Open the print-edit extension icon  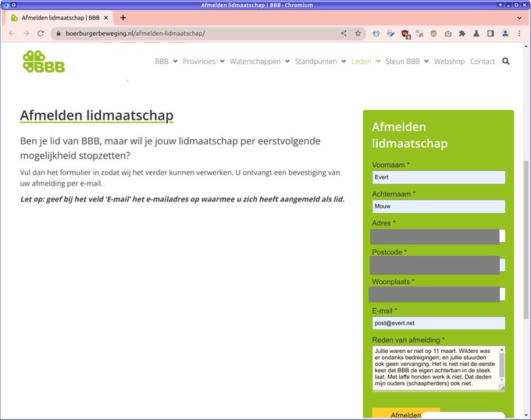click(390, 34)
